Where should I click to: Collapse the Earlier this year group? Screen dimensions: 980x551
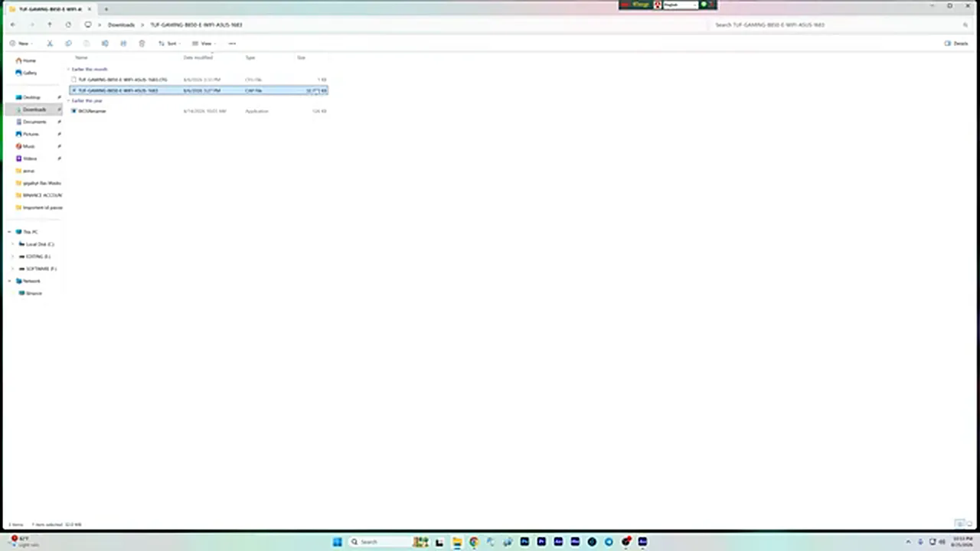(x=69, y=101)
